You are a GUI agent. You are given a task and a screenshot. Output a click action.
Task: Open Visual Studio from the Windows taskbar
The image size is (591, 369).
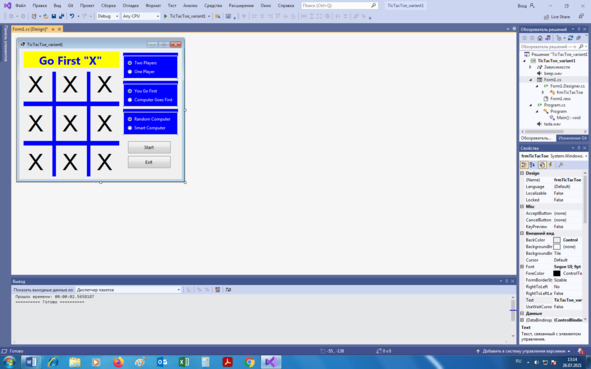(x=271, y=362)
